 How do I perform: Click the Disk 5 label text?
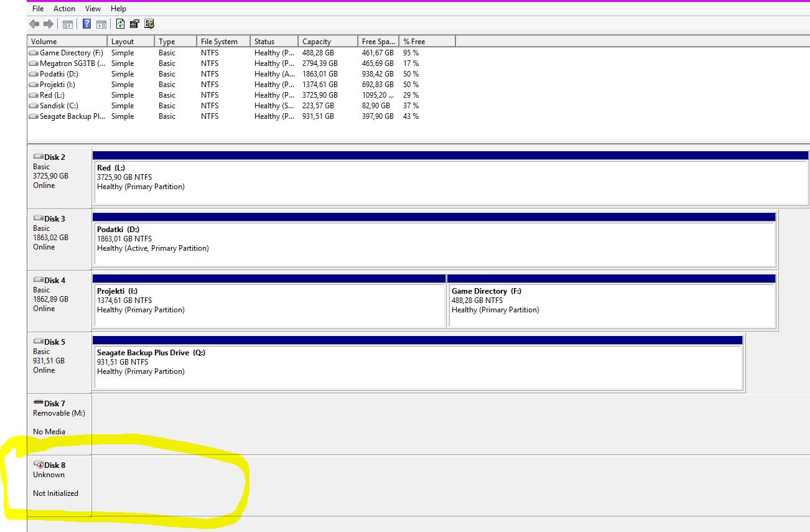55,342
